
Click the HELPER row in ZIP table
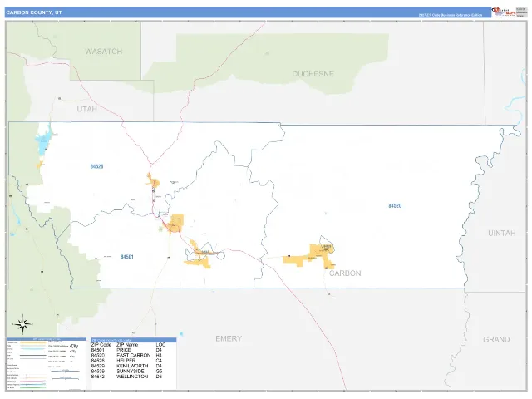tap(128, 361)
